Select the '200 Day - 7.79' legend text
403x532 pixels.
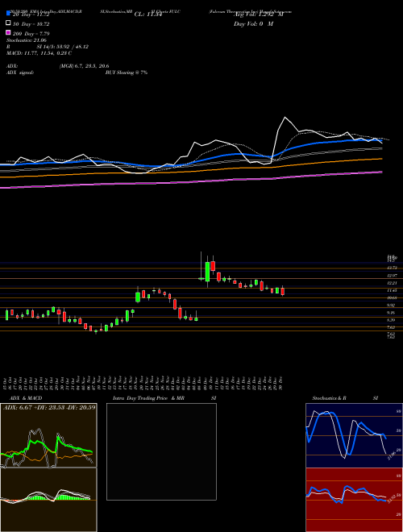pos(31,34)
